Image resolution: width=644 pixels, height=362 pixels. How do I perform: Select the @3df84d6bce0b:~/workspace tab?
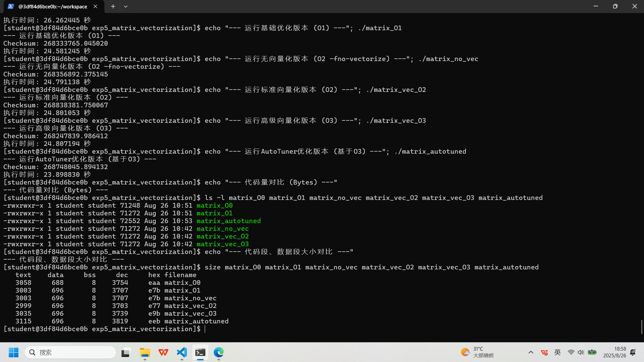53,6
